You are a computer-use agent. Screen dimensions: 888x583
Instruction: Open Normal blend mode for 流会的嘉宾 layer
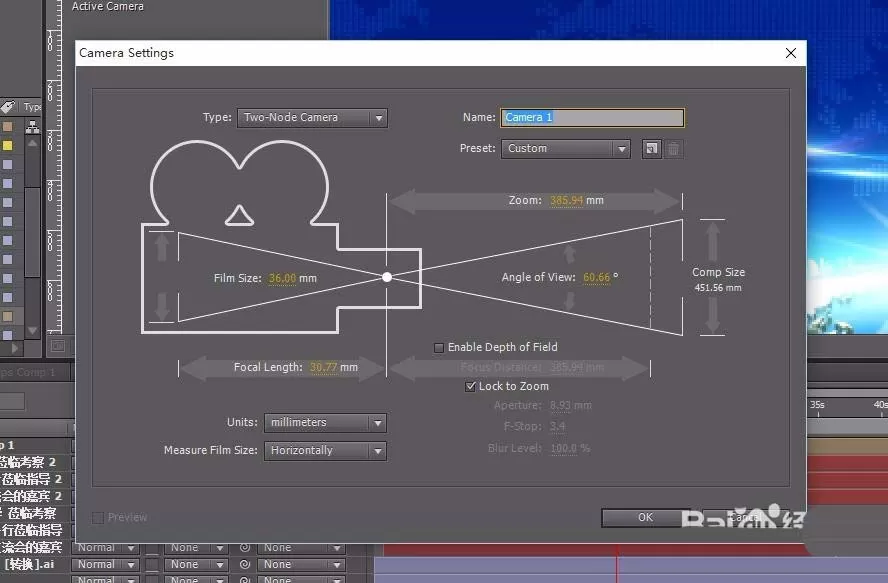pos(105,547)
